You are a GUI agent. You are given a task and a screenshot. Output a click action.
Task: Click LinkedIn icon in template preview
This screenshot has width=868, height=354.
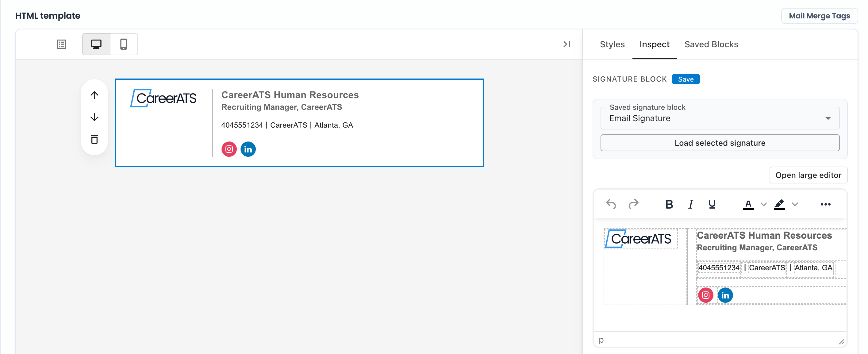click(x=248, y=149)
